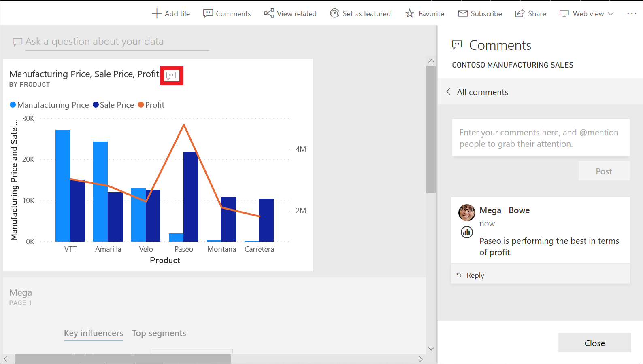Click the horizontal scrollbar thumb
Image resolution: width=643 pixels, height=364 pixels.
pyautogui.click(x=123, y=359)
